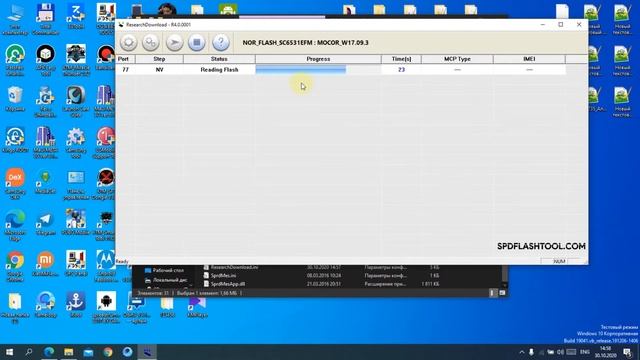Click the 'Reading Flash' status cell
Viewport: 640px width, 360px height.
pyautogui.click(x=219, y=70)
